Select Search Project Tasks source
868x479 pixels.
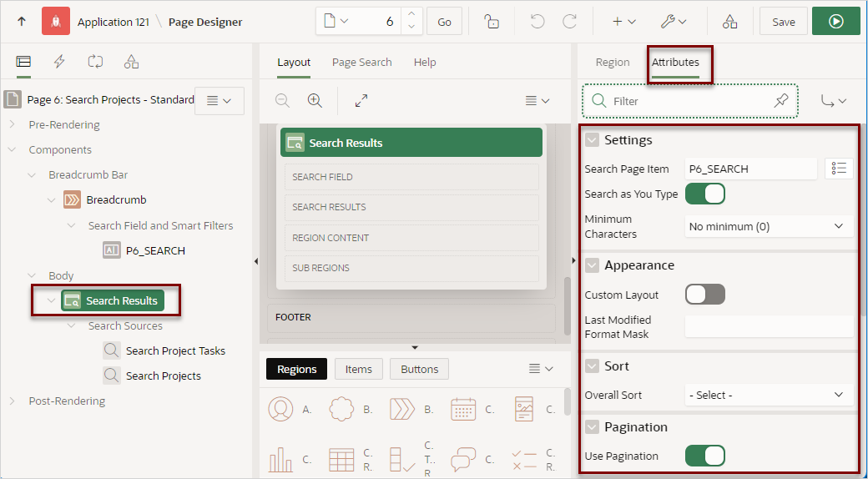coord(175,350)
